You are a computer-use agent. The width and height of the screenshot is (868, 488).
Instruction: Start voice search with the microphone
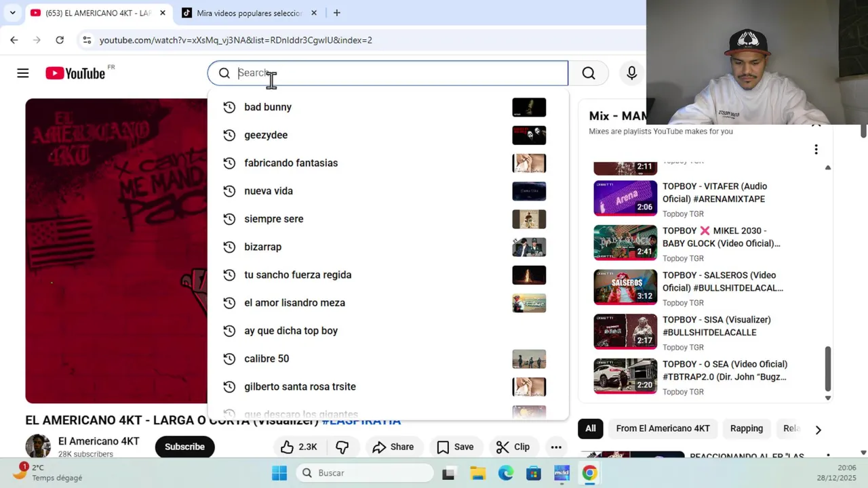pyautogui.click(x=631, y=73)
